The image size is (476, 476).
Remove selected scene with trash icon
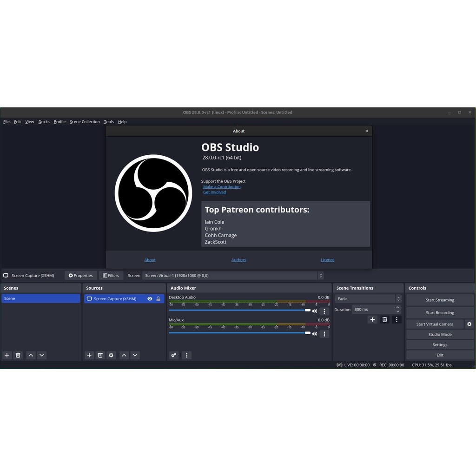pyautogui.click(x=18, y=355)
